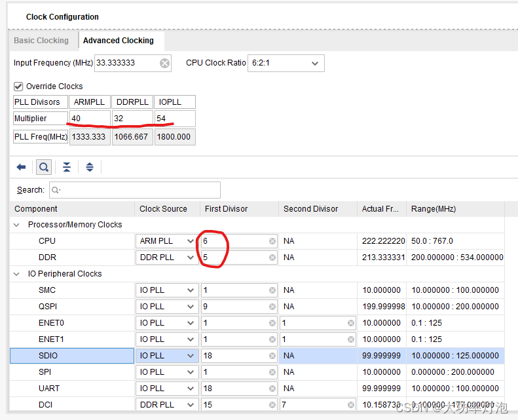
Task: Open the UART clock source dropdown
Action: tap(167, 389)
